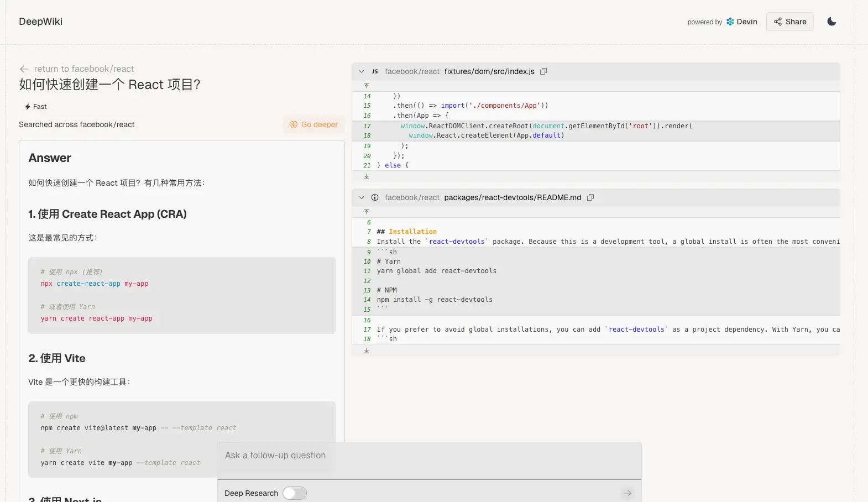
Task: Click 'Searched across facebook/react' text
Action: [x=77, y=124]
